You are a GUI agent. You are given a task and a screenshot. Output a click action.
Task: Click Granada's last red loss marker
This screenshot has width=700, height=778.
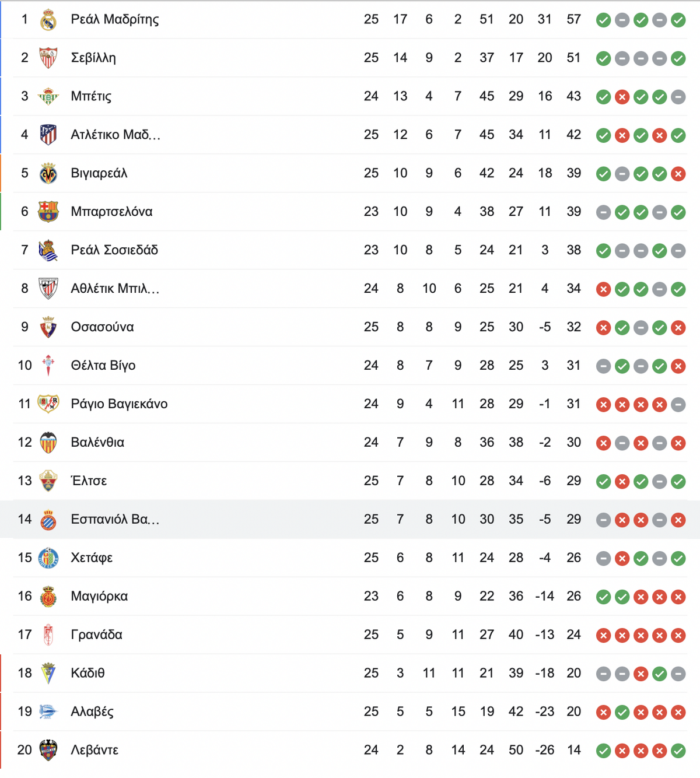678,635
